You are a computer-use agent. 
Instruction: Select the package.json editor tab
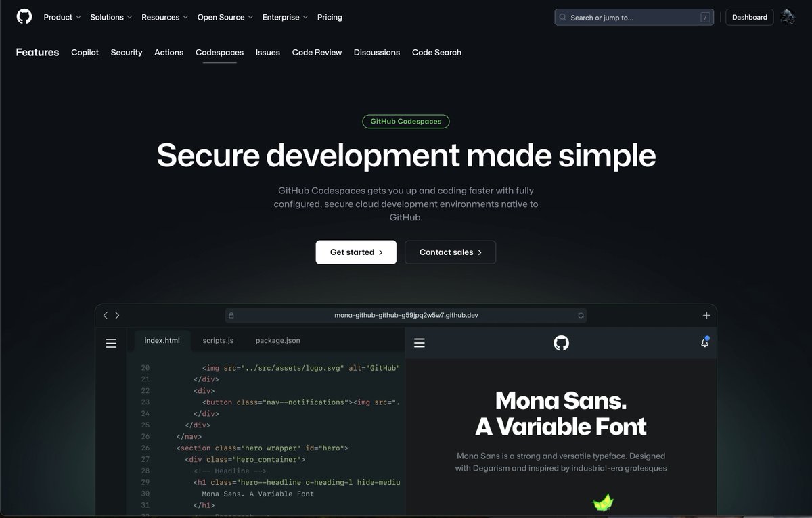point(277,341)
